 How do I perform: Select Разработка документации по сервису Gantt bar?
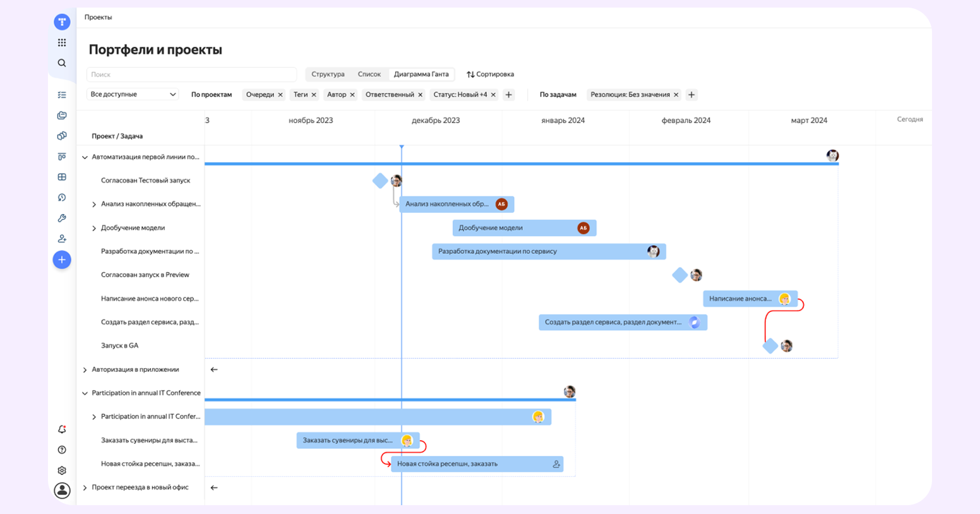coord(549,251)
